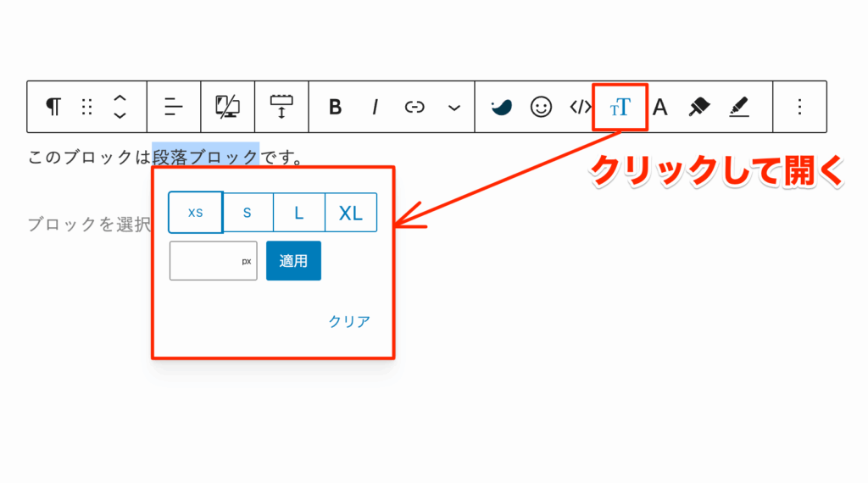868x483 pixels.
Task: Apply inline code formatting icon
Action: (x=580, y=107)
